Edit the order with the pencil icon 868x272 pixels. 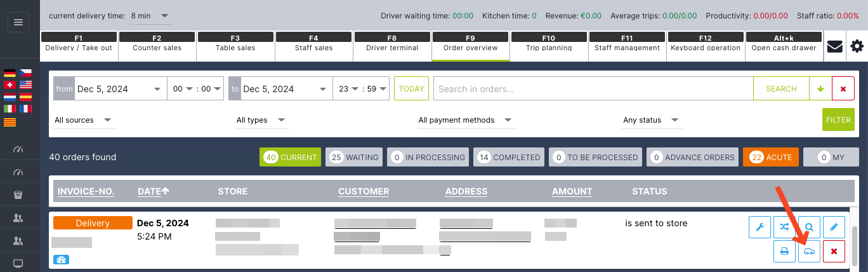(834, 227)
